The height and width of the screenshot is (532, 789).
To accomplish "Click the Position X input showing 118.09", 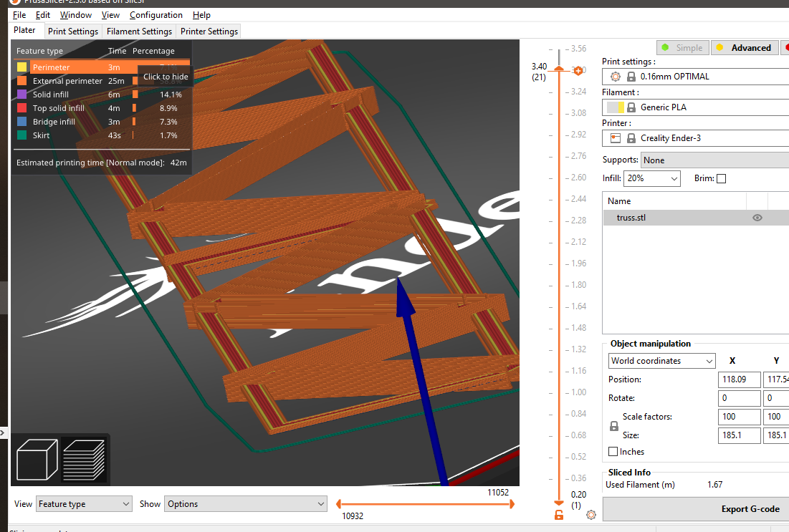I will (x=739, y=379).
